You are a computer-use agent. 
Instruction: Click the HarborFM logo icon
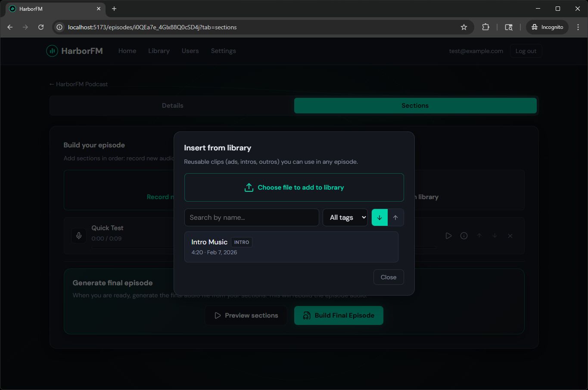click(x=52, y=51)
